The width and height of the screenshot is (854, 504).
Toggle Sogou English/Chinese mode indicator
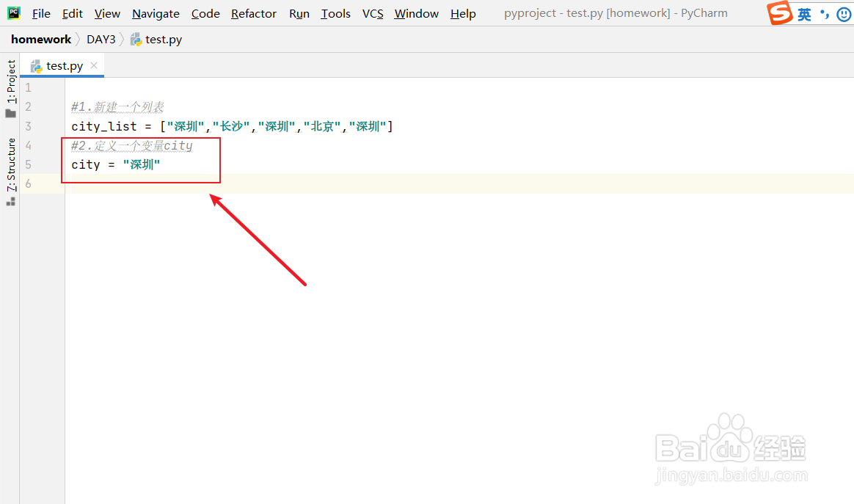pos(804,14)
